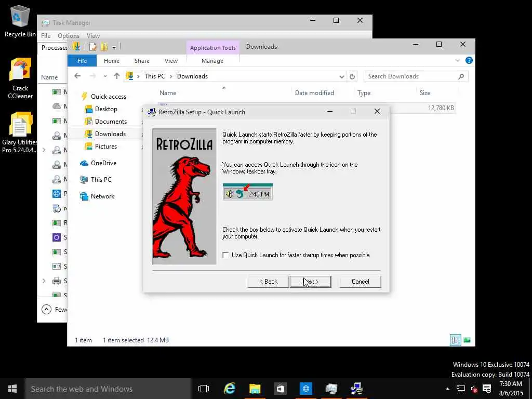This screenshot has height=399, width=532.
Task: Open recent locations dropdown arrow
Action: [105, 76]
